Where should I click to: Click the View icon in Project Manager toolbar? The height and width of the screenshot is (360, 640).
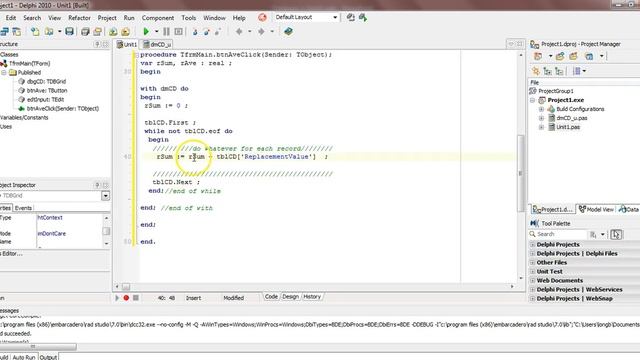pyautogui.click(x=589, y=56)
